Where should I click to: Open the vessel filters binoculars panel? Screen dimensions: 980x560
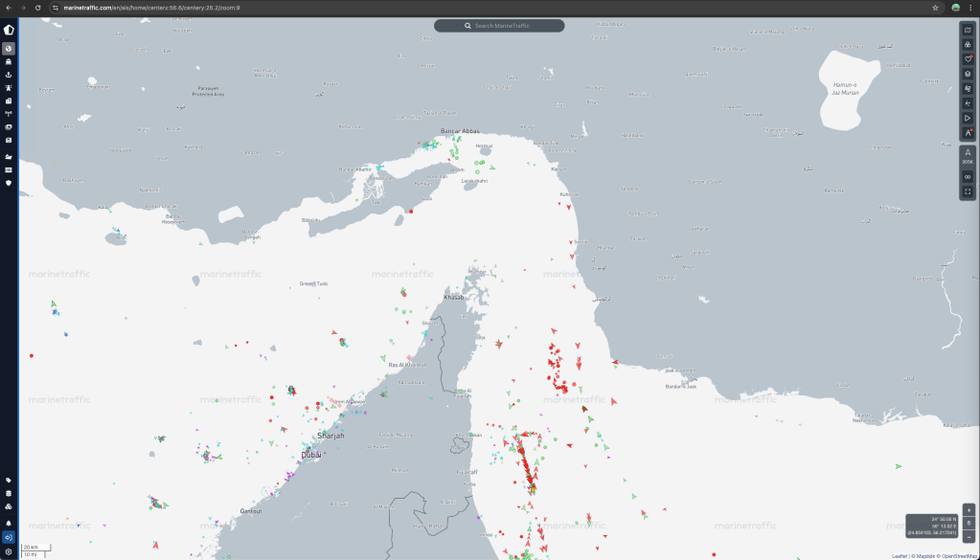968,44
